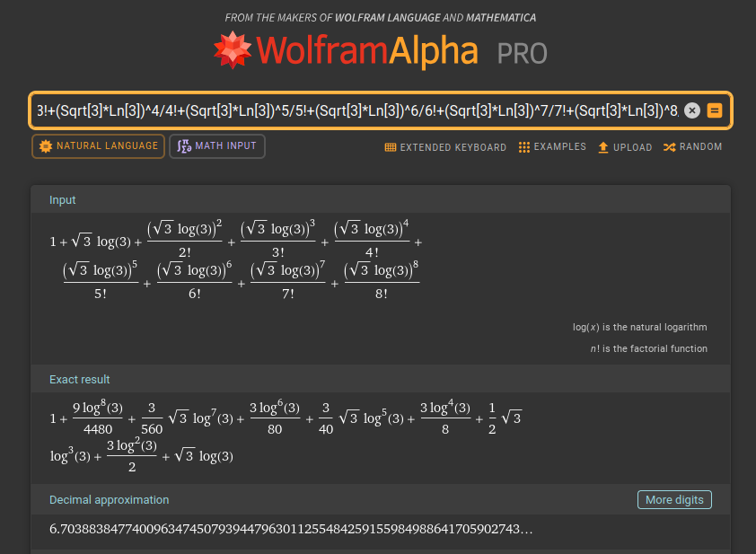
Task: Click More digits for the decimal approximation
Action: (x=674, y=500)
